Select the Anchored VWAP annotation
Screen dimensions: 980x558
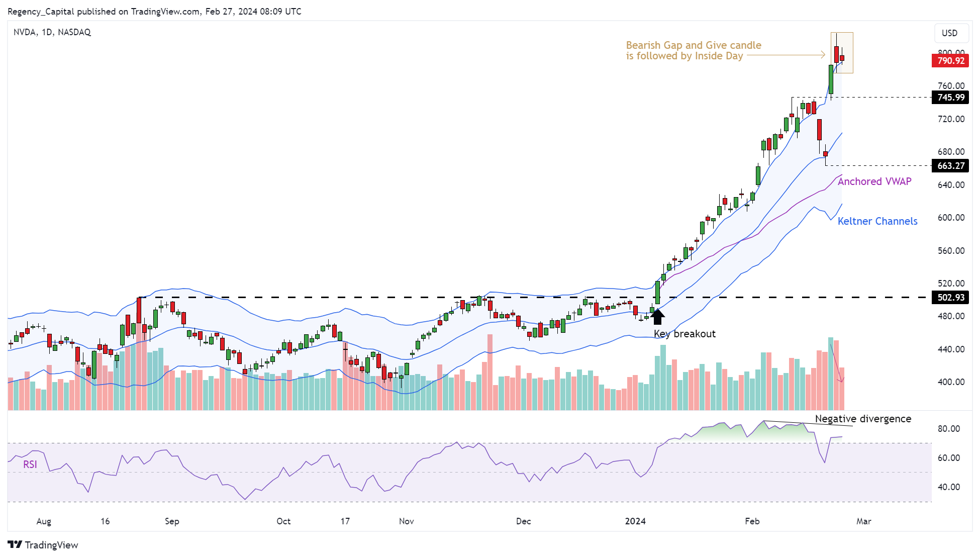coord(874,181)
